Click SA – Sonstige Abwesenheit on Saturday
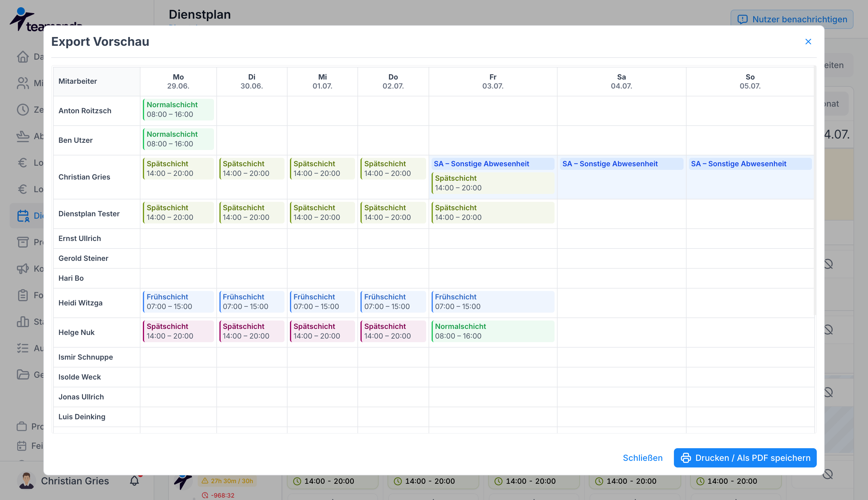Viewport: 868px width, 500px height. (621, 164)
